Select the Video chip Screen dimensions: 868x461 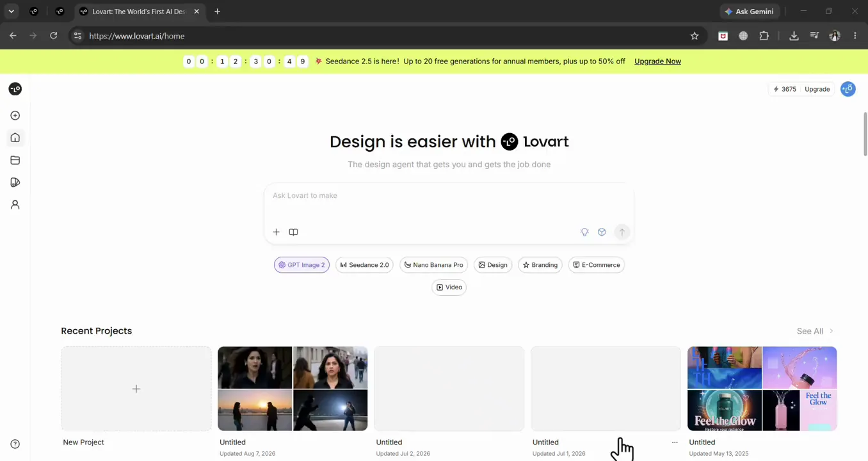[x=449, y=287]
